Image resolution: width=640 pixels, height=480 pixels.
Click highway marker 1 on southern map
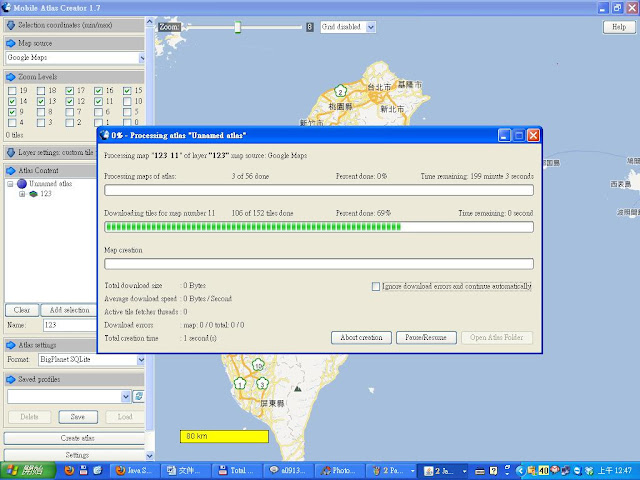pyautogui.click(x=240, y=383)
